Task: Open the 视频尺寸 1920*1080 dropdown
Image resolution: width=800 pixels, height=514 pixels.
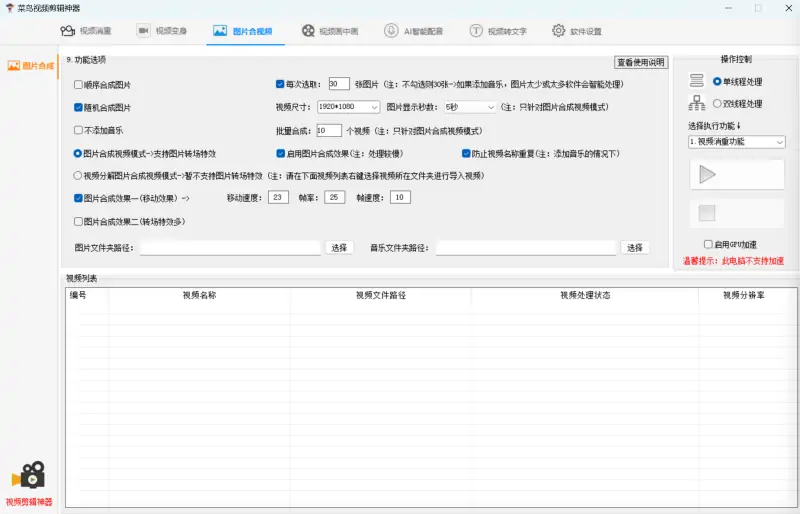Action: (x=347, y=107)
